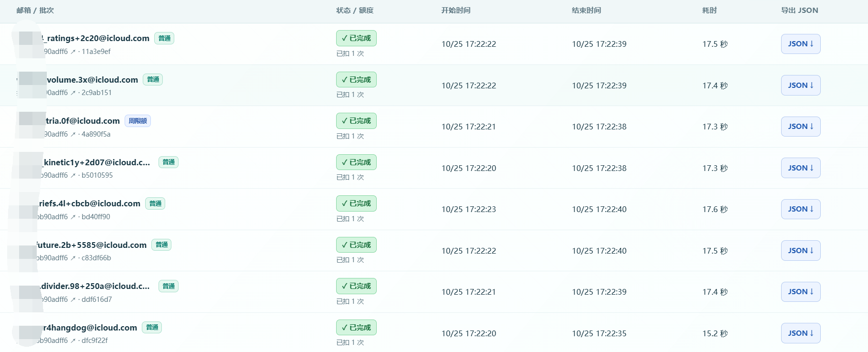Click the 状态 / 额度 column header
The height and width of the screenshot is (352, 868).
pos(355,11)
